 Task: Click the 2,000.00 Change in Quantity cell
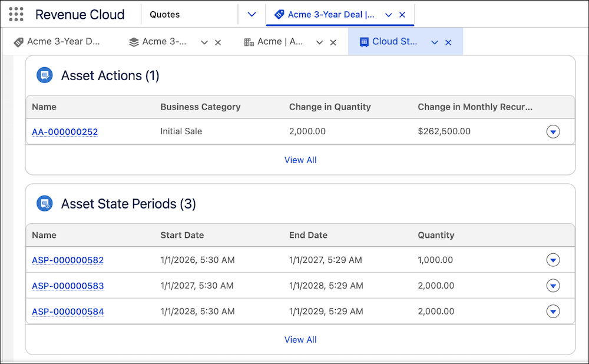[307, 131]
